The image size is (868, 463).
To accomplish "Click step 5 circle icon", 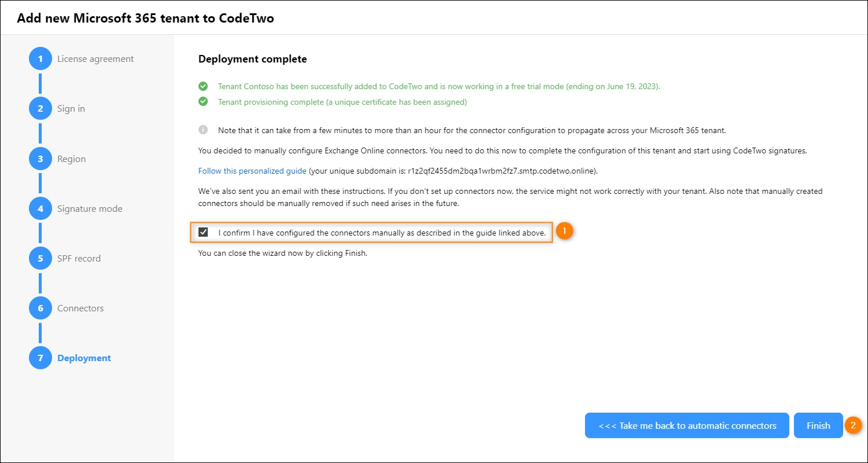I will click(x=41, y=258).
